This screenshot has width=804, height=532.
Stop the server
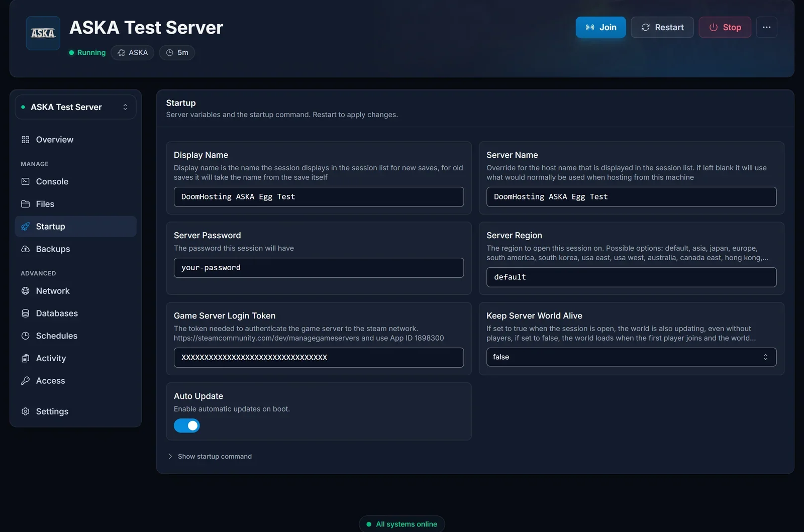(725, 27)
